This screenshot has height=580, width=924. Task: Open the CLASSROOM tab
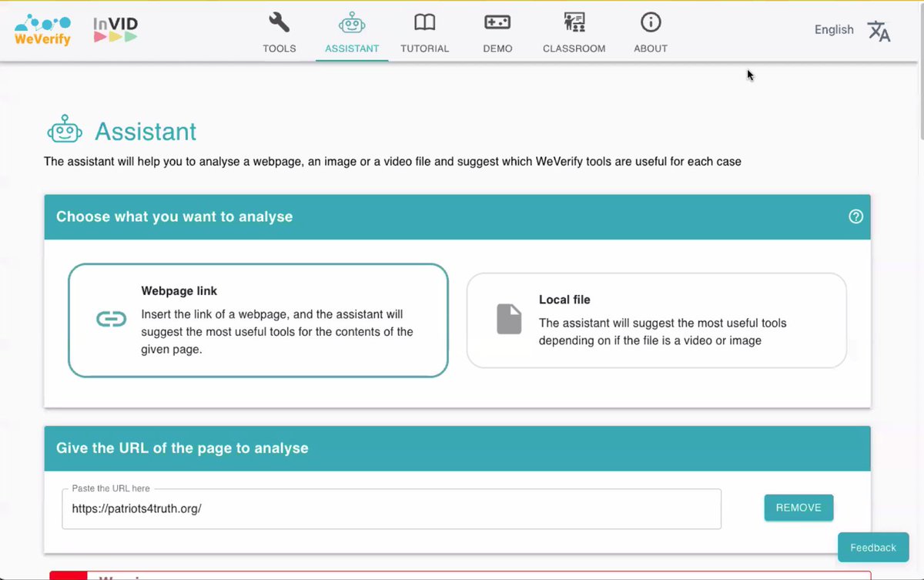pyautogui.click(x=574, y=32)
